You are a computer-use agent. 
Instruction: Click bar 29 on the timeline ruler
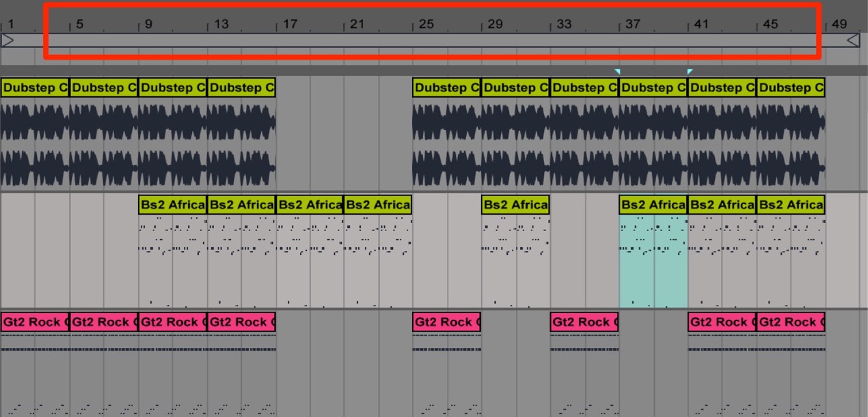coord(495,24)
